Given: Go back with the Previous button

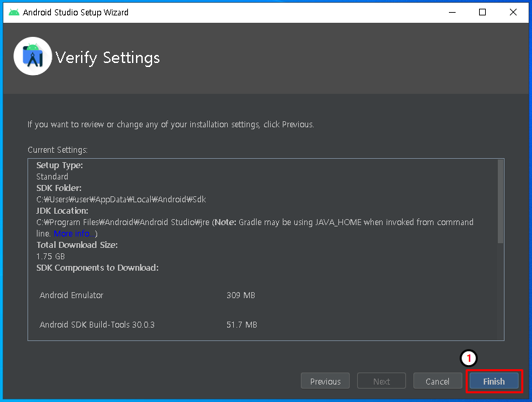Looking at the screenshot, I should click(x=325, y=381).
